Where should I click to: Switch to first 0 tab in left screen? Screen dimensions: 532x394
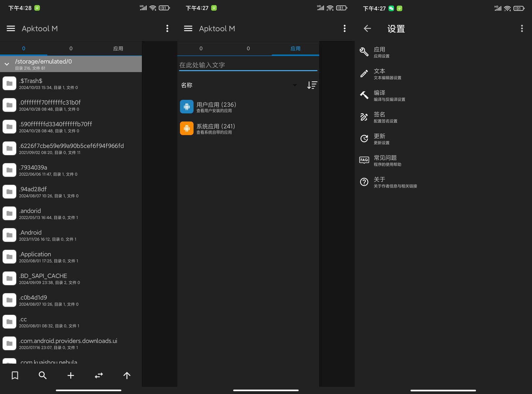[24, 49]
